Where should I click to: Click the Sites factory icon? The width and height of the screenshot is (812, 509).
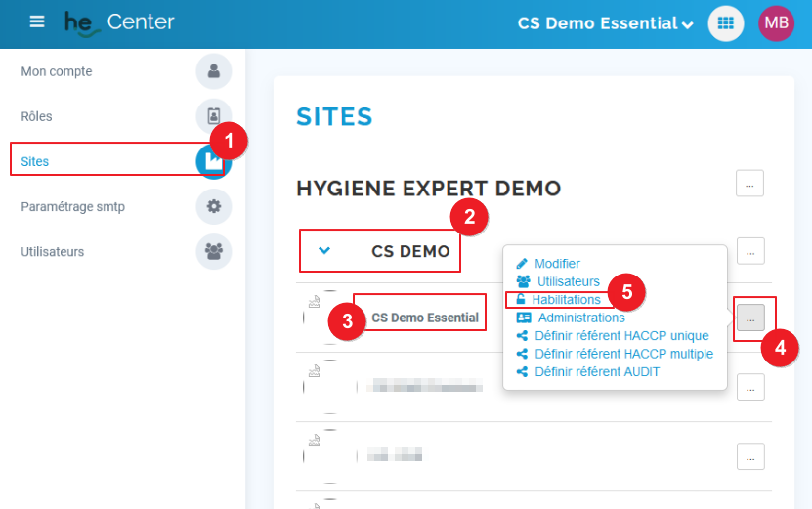[x=213, y=162]
